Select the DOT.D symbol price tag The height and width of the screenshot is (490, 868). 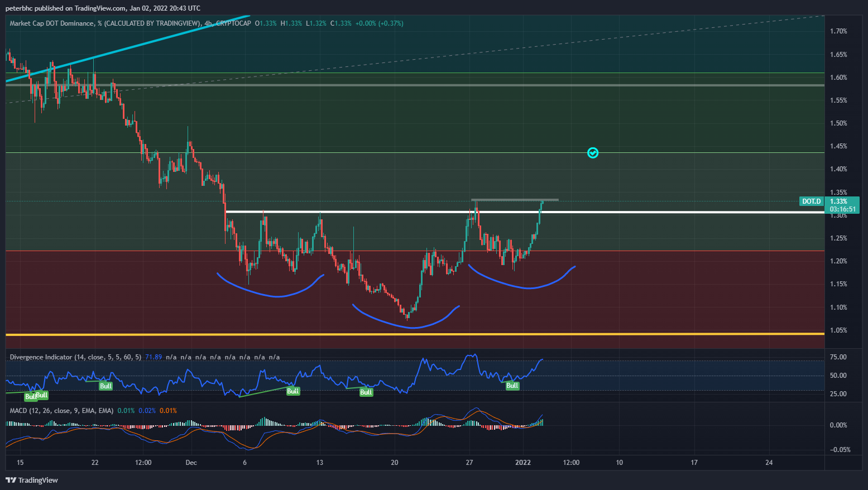coord(812,201)
